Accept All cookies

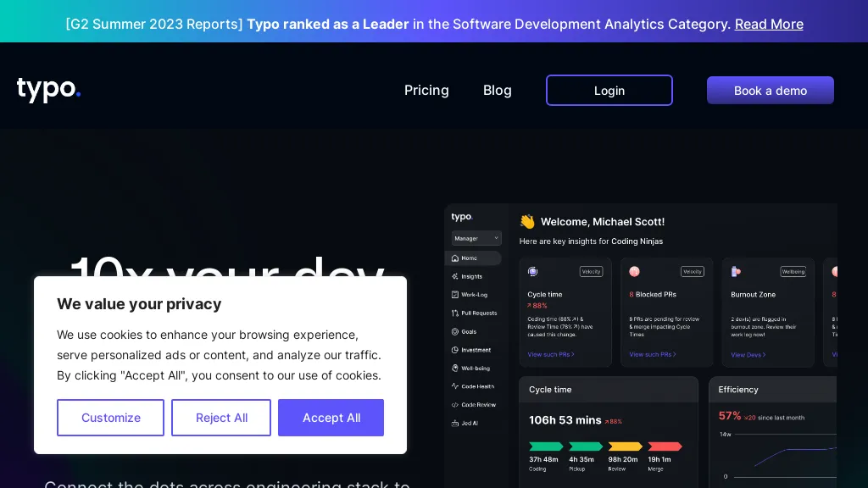pyautogui.click(x=331, y=418)
